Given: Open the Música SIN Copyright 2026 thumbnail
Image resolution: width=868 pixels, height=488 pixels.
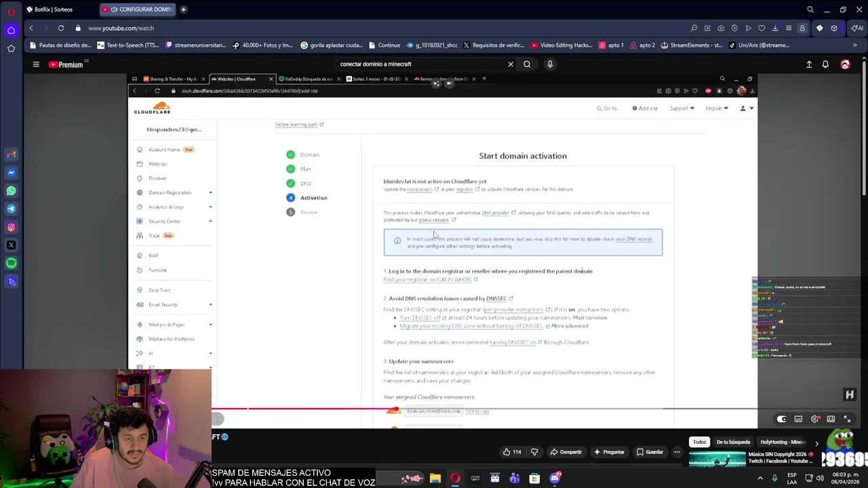Looking at the screenshot, I should 717,460.
